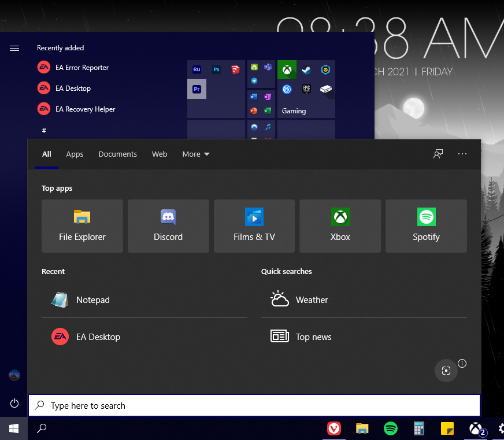
Task: Click the info icon near screenshot search
Action: (462, 364)
